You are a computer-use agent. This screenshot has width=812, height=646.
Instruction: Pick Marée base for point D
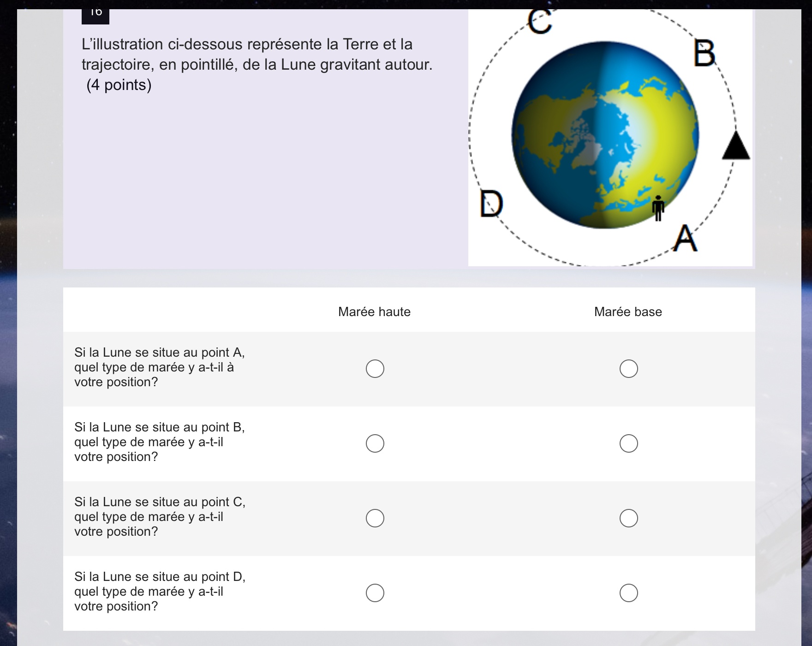pos(628,593)
